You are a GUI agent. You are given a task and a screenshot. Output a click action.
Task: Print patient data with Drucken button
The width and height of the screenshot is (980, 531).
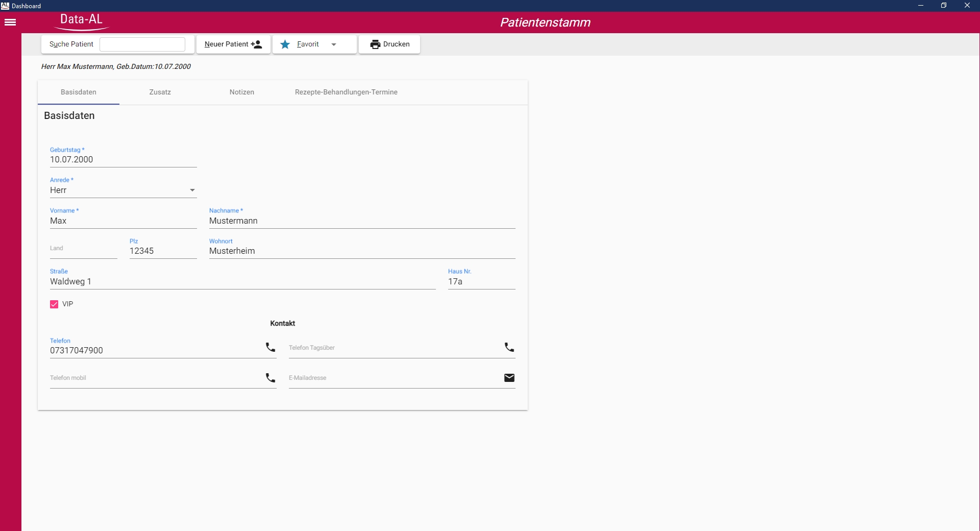(389, 44)
